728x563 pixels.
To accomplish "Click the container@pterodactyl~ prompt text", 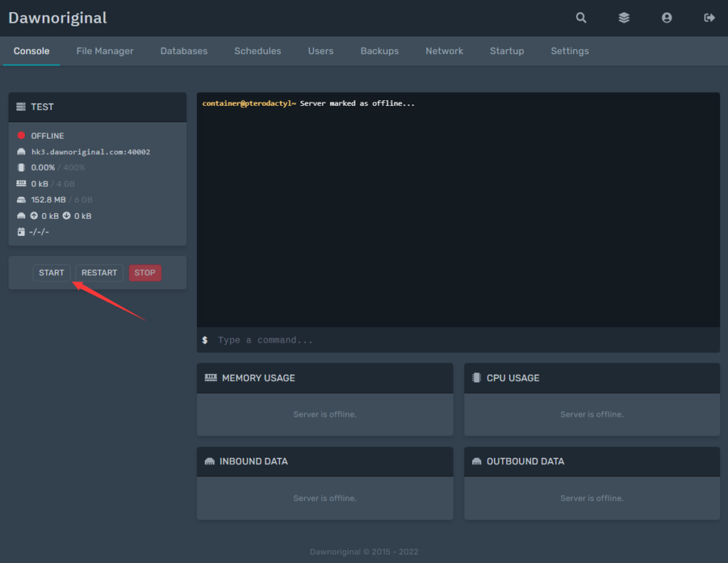I will (249, 103).
